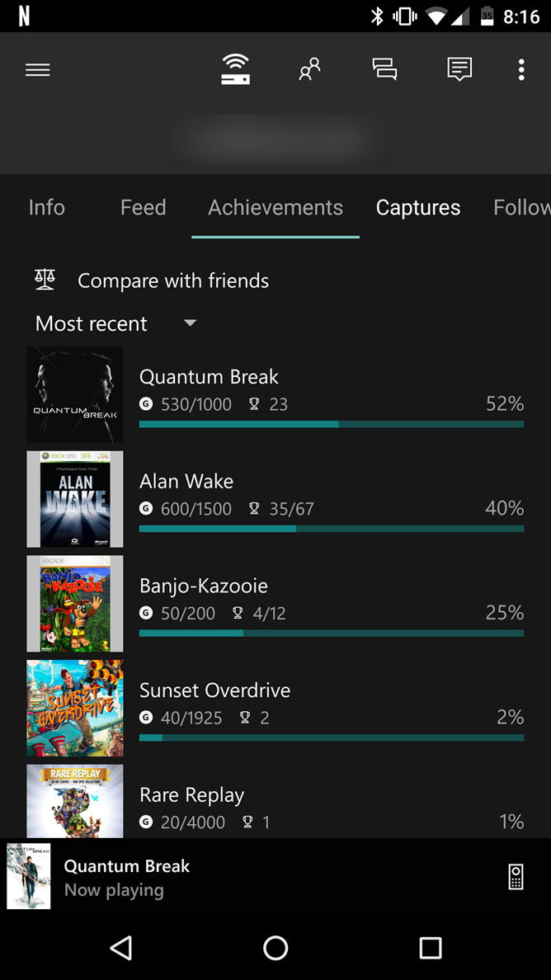Tap the Gamerscore icon beside Quantum Break
This screenshot has width=551, height=980.
click(x=147, y=404)
